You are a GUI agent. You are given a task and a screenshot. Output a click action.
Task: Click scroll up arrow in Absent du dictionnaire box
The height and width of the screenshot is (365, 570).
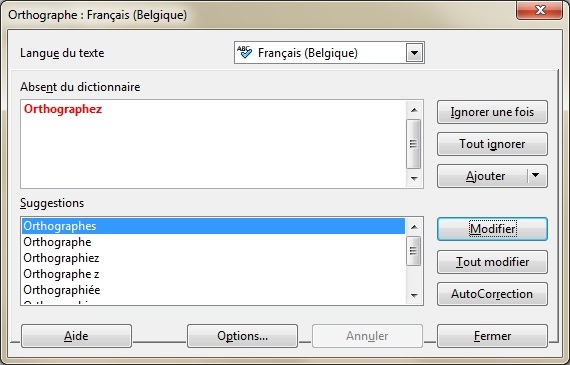tap(414, 110)
